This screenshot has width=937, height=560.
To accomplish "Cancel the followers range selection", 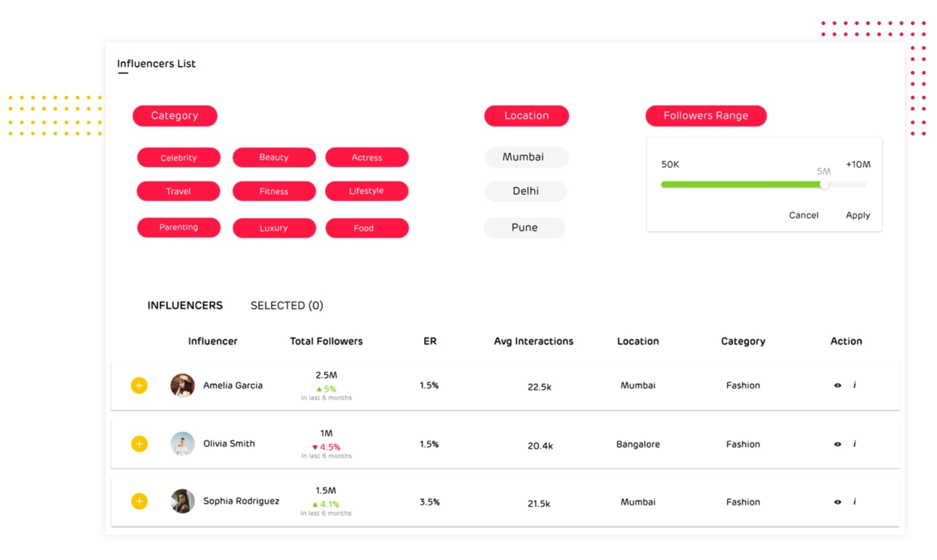I will pos(804,215).
